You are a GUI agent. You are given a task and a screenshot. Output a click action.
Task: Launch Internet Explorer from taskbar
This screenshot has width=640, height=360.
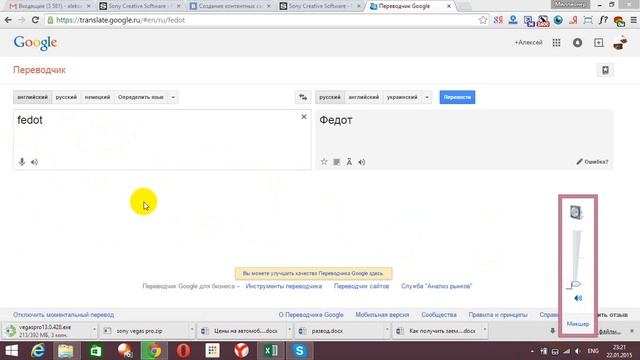[x=38, y=351]
